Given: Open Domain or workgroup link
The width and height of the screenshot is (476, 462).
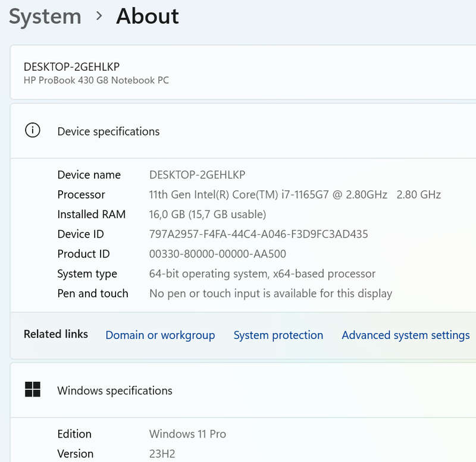Looking at the screenshot, I should click(160, 335).
